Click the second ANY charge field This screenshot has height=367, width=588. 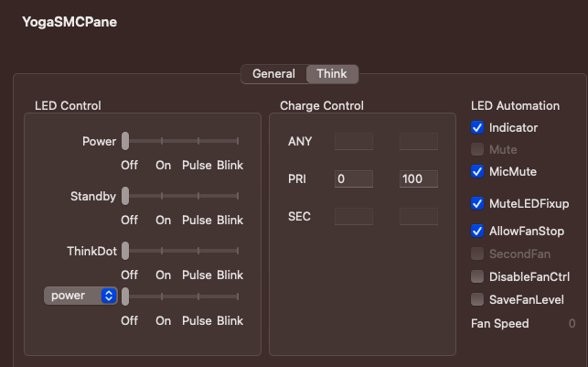(x=419, y=142)
